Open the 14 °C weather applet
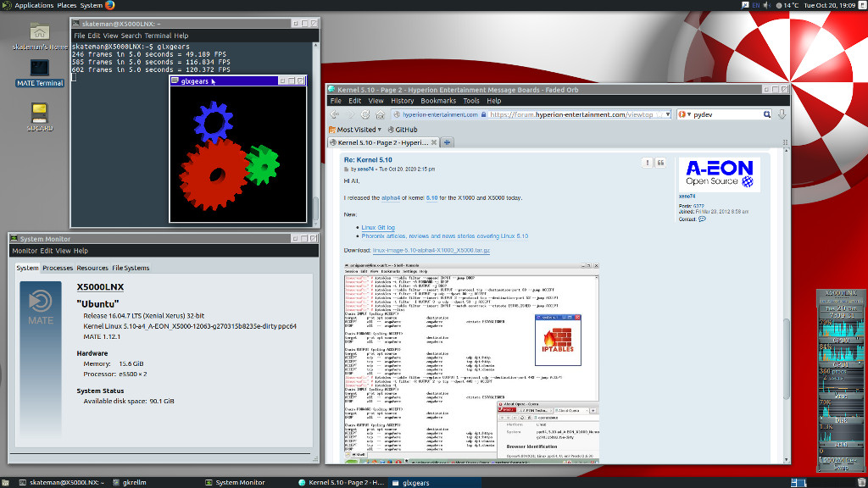 click(787, 5)
